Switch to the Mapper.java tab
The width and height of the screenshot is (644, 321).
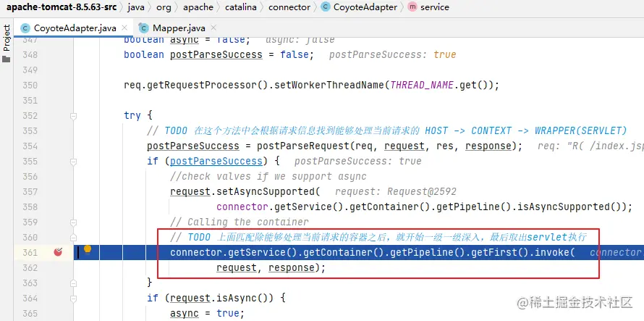coord(179,28)
